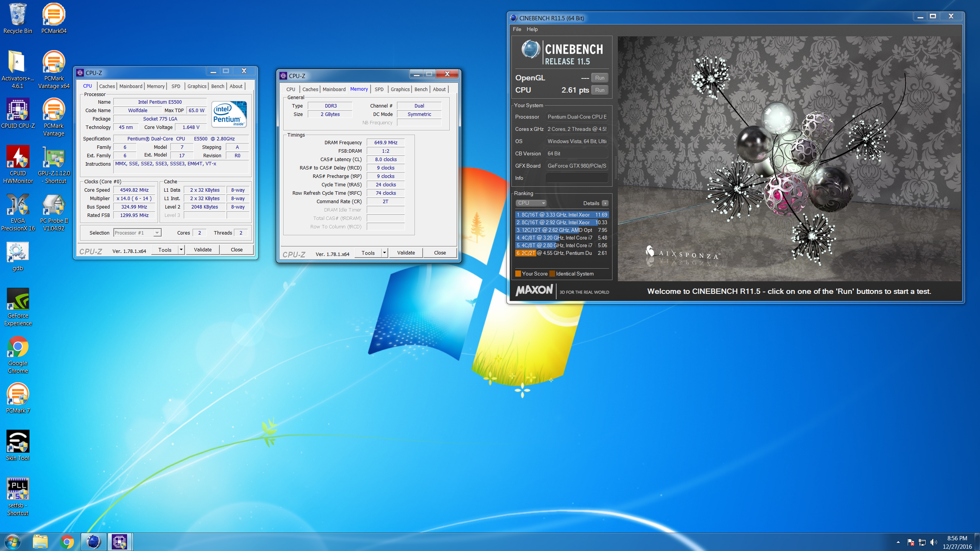Select ranking row 4 Core i7 5.48
Image resolution: width=980 pixels, height=551 pixels.
tap(562, 238)
